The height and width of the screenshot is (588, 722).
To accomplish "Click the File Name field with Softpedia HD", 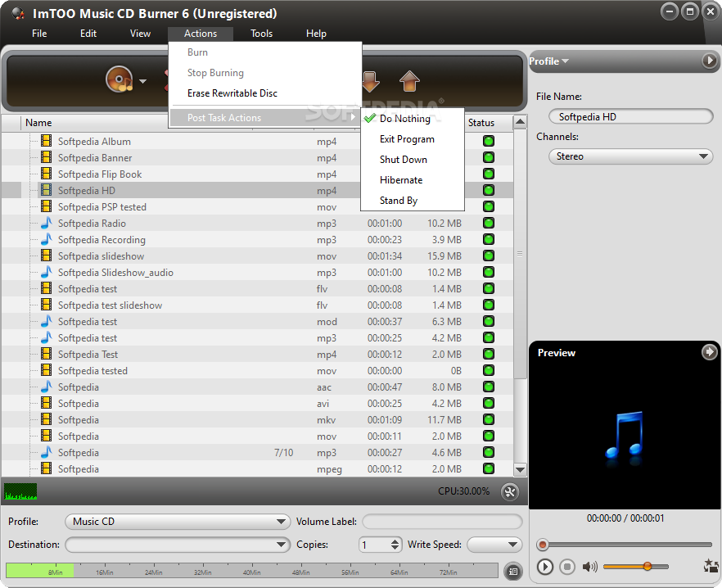I will click(631, 116).
